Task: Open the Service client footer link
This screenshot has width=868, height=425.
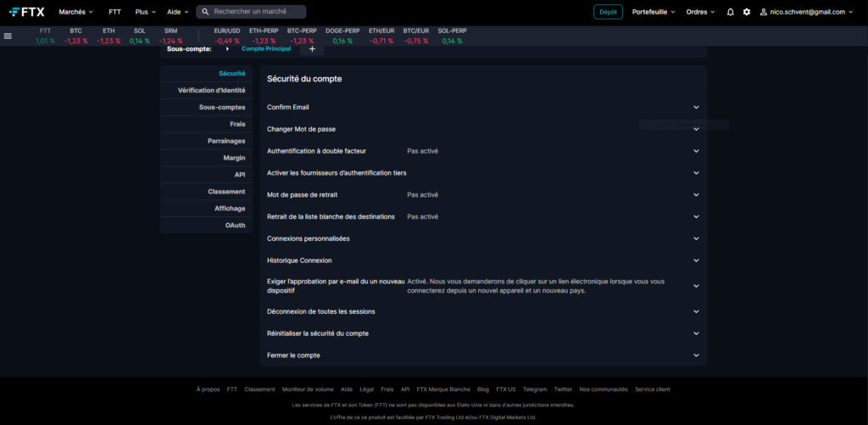Action: [x=652, y=389]
